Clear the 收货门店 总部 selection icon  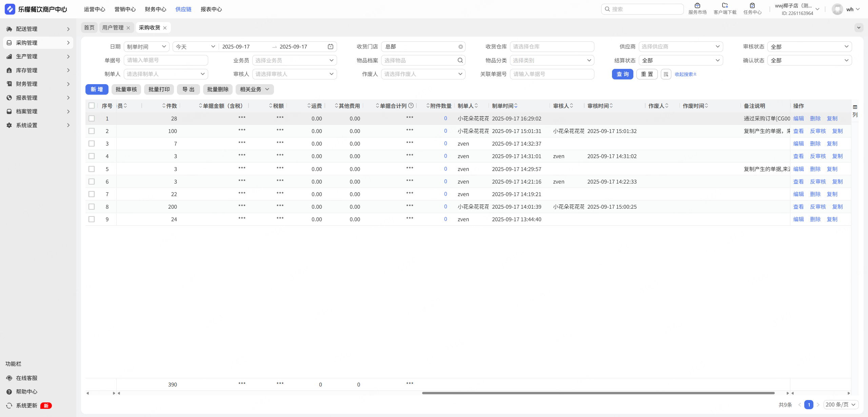[460, 47]
